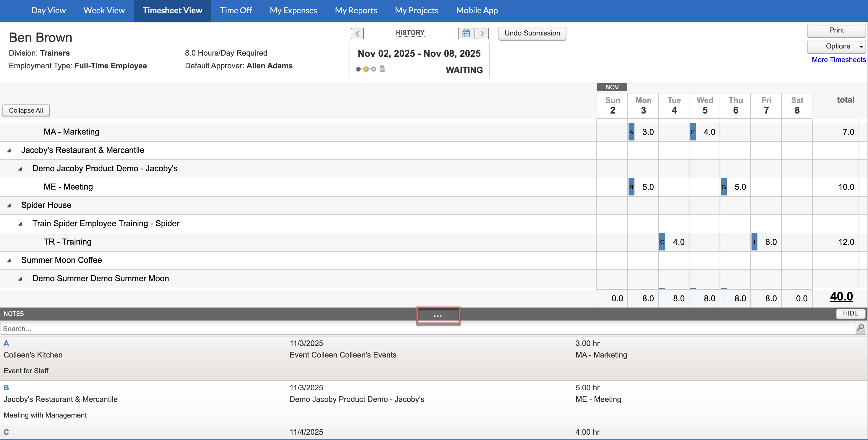868x440 pixels.
Task: Open the Mobile App tab
Action: (x=477, y=10)
